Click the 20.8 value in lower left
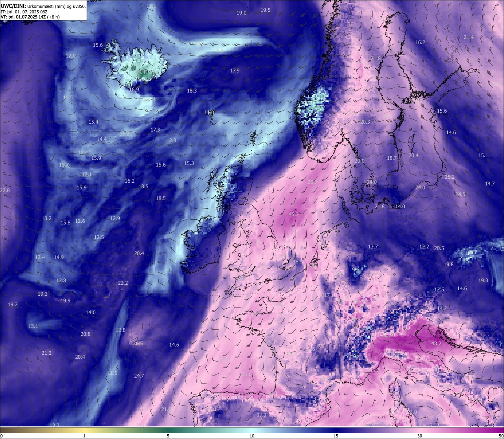 click(x=85, y=334)
